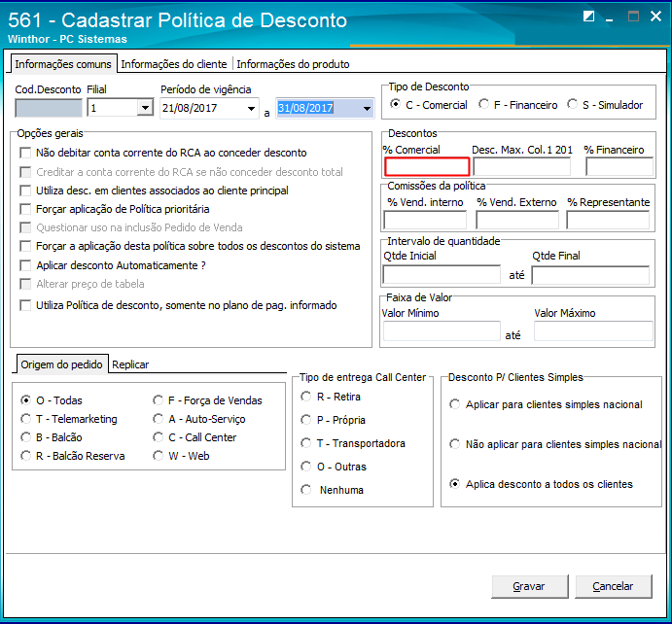The height and width of the screenshot is (624, 672).
Task: Check Forçar a aplicação desta política sobre todos
Action: pos(25,246)
